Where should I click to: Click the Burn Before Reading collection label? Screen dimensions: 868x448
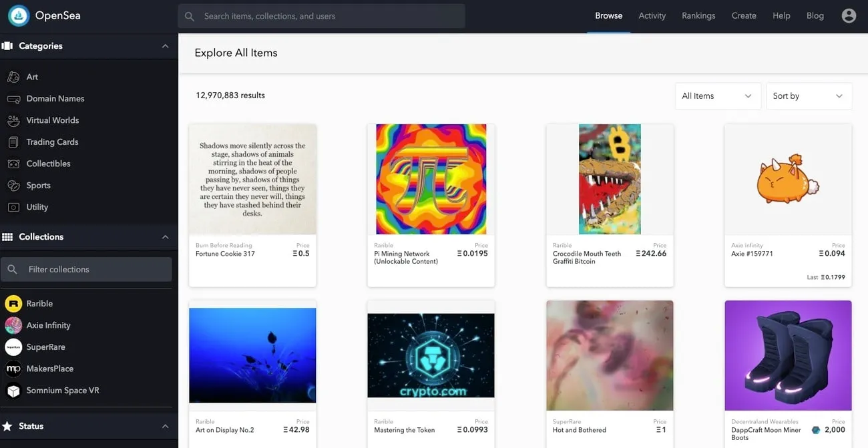coord(224,246)
